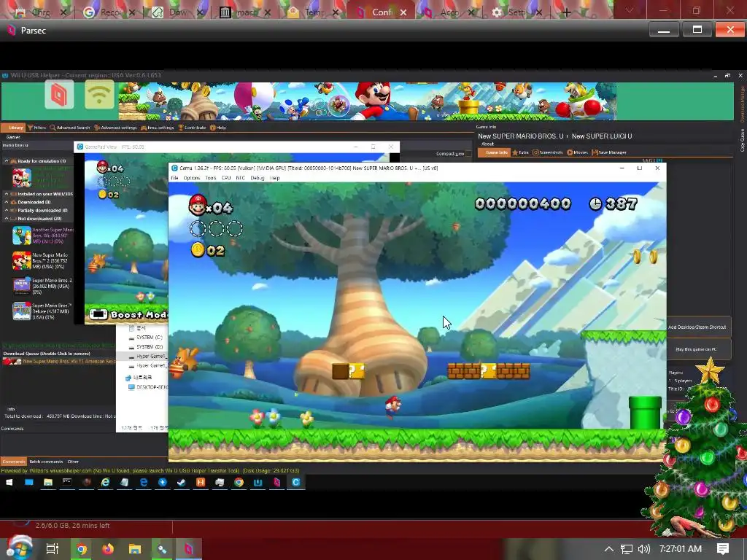Click the Add Desktop/Steam Shortcut button
The height and width of the screenshot is (560, 747).
(698, 327)
